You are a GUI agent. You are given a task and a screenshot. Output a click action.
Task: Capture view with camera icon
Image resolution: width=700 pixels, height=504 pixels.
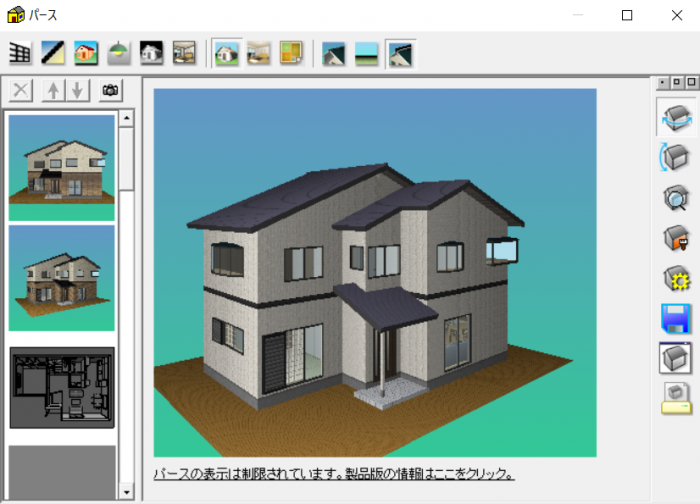111,91
